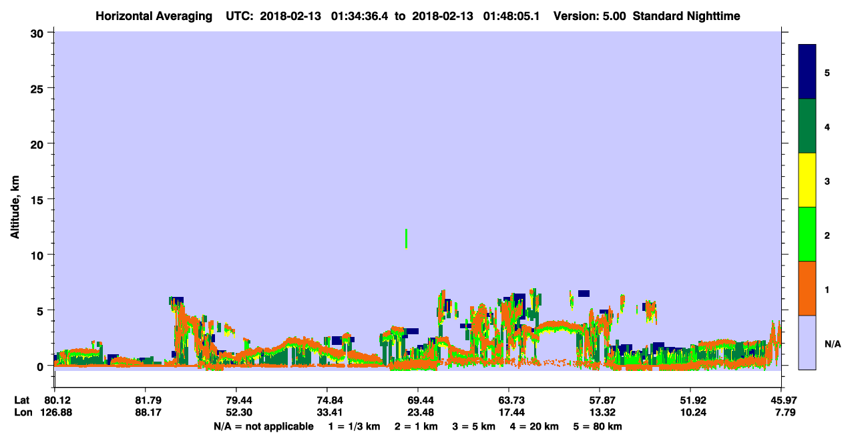Click the legend entry '4 = 20 km'
This screenshot has width=868, height=445.
coord(535,426)
